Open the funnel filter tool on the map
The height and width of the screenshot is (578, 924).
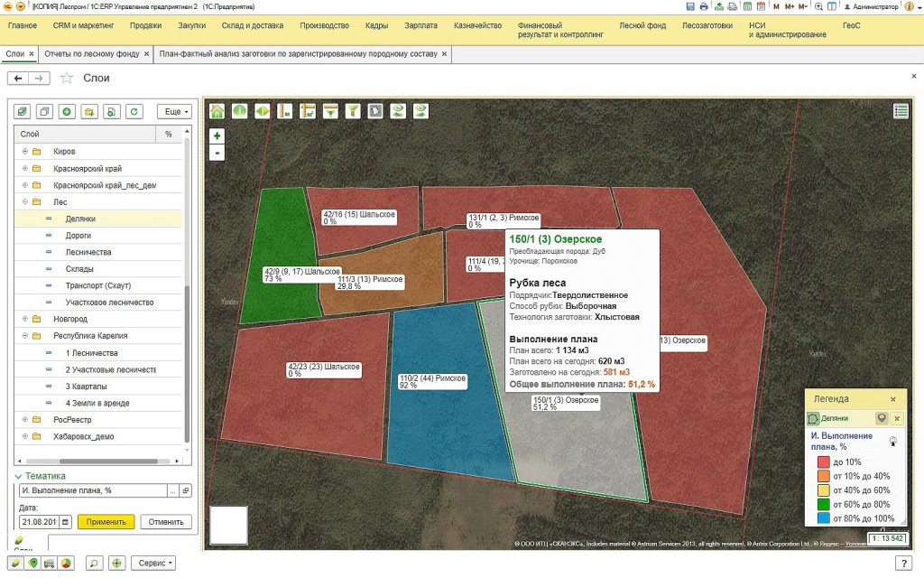[353, 111]
